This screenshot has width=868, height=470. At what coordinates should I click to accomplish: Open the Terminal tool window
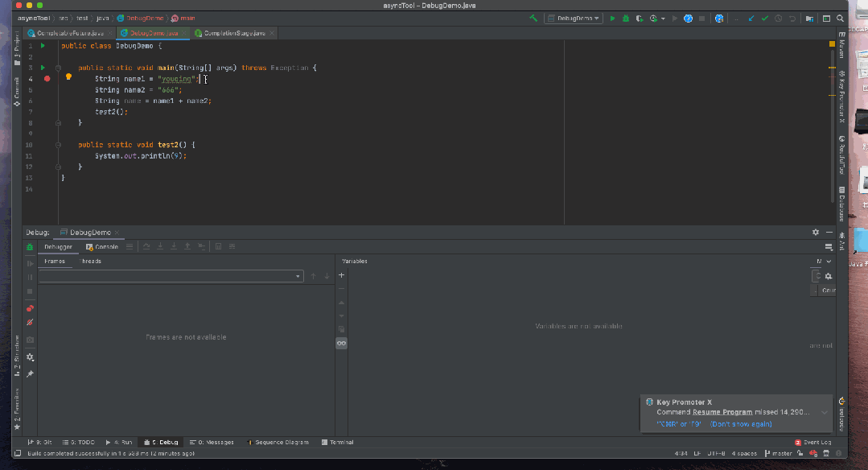click(338, 443)
